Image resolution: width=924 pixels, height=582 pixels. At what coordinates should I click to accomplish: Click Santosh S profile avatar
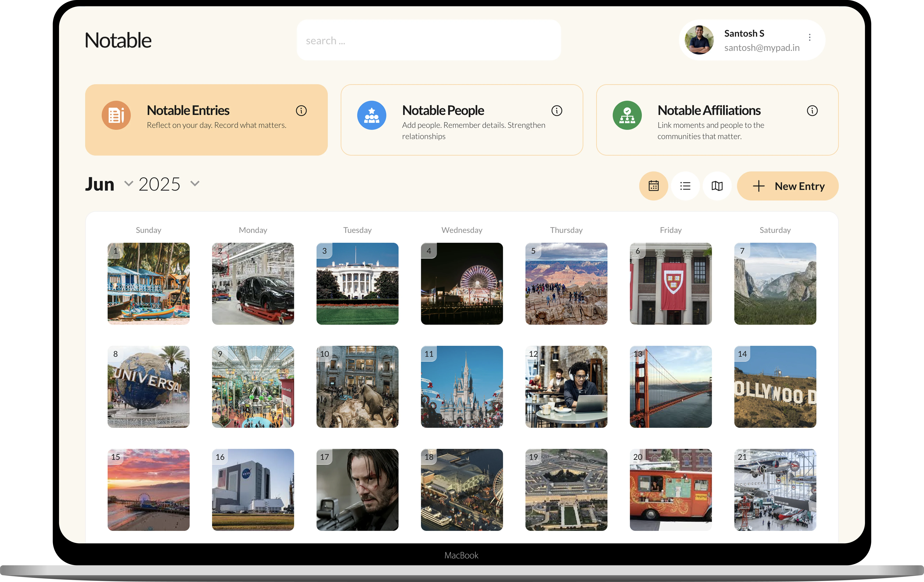[699, 40]
